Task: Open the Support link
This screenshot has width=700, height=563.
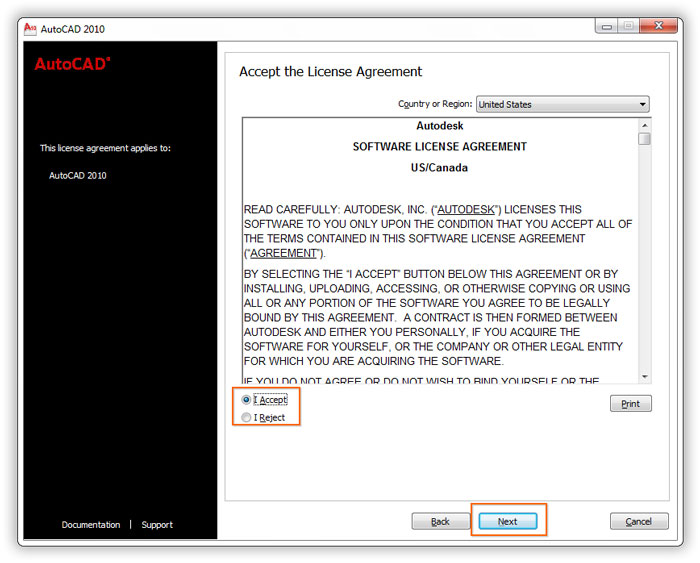Action: point(157,525)
